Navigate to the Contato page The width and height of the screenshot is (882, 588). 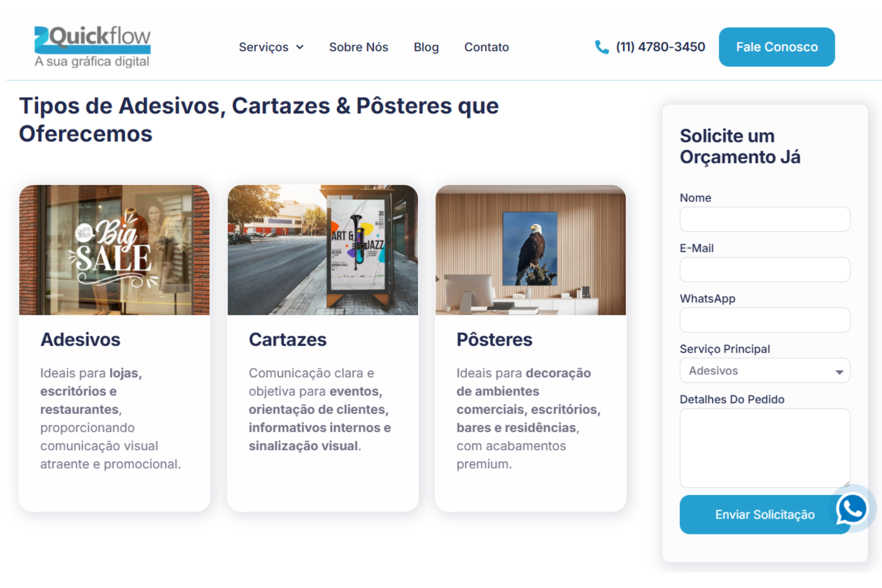click(486, 47)
